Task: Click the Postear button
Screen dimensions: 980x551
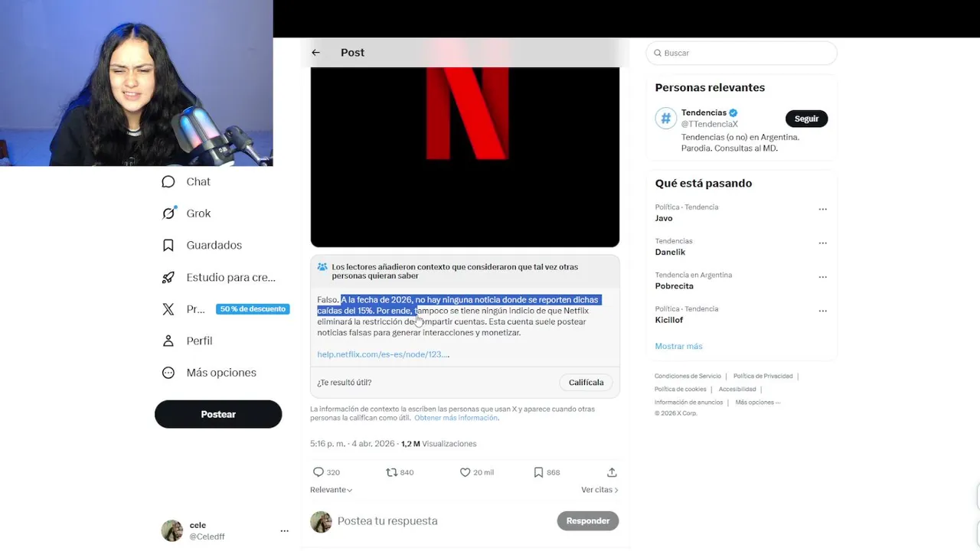Action: pyautogui.click(x=218, y=414)
